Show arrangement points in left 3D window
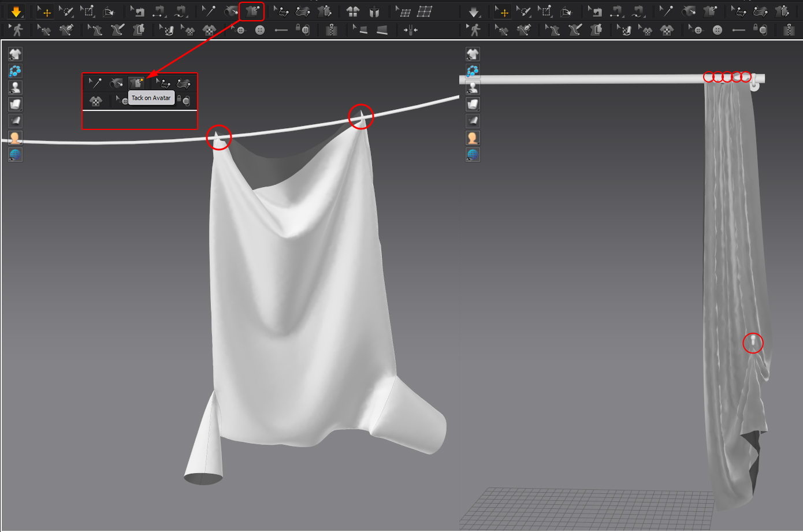Screen dimensions: 803x532 15,71
